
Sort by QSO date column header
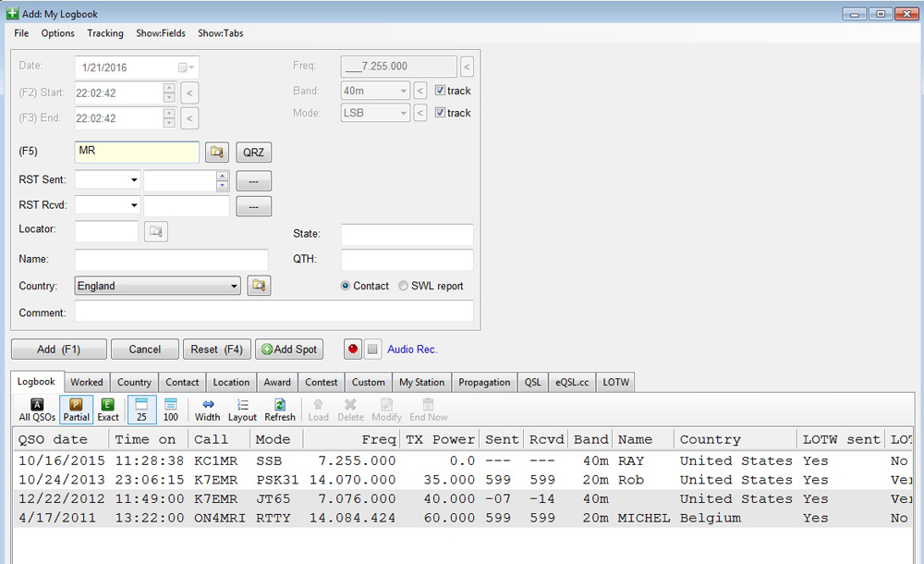coord(61,439)
